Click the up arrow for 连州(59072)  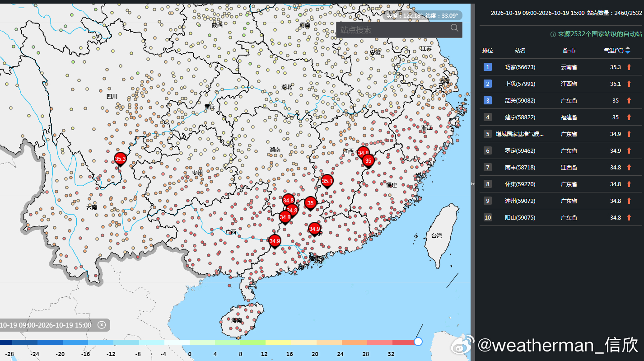point(629,201)
